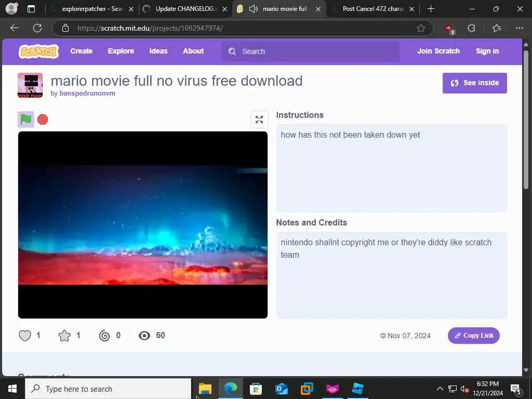Click Sign in link
This screenshot has width=532, height=399.
pos(487,51)
